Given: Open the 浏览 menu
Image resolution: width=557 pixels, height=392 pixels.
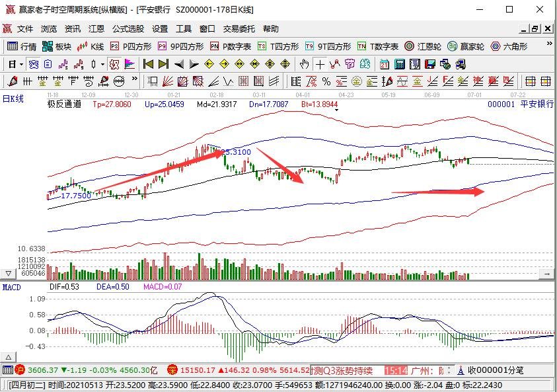Looking at the screenshot, I should 49,29.
